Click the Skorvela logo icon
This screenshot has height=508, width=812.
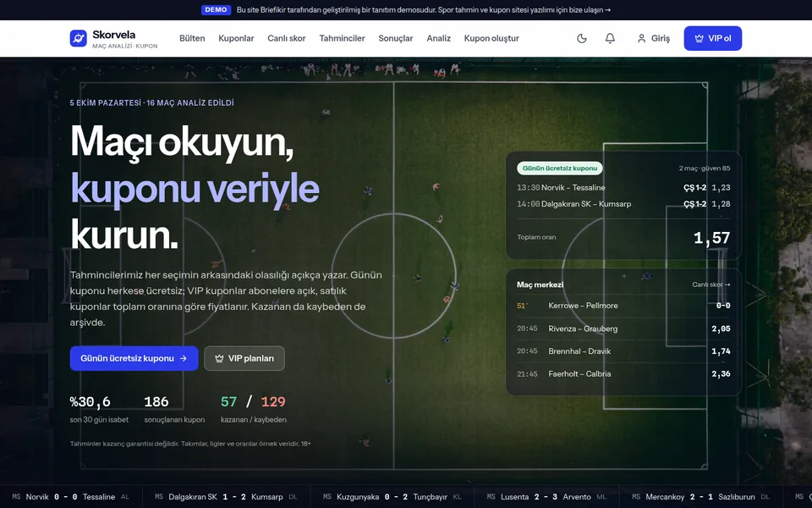78,38
